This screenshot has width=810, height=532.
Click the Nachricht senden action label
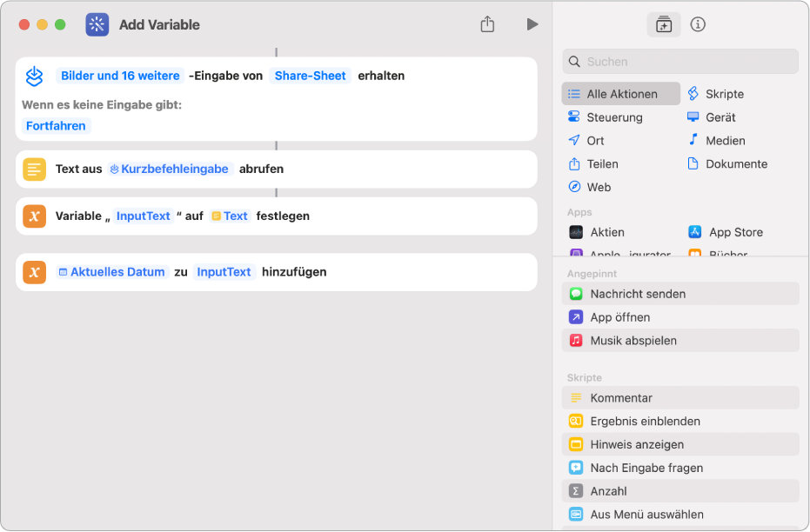(x=638, y=294)
